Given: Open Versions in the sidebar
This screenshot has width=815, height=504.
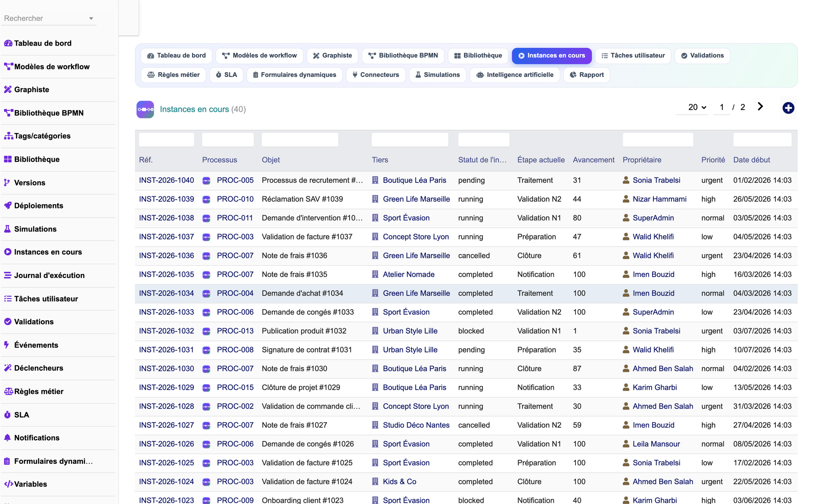Looking at the screenshot, I should pos(25,183).
